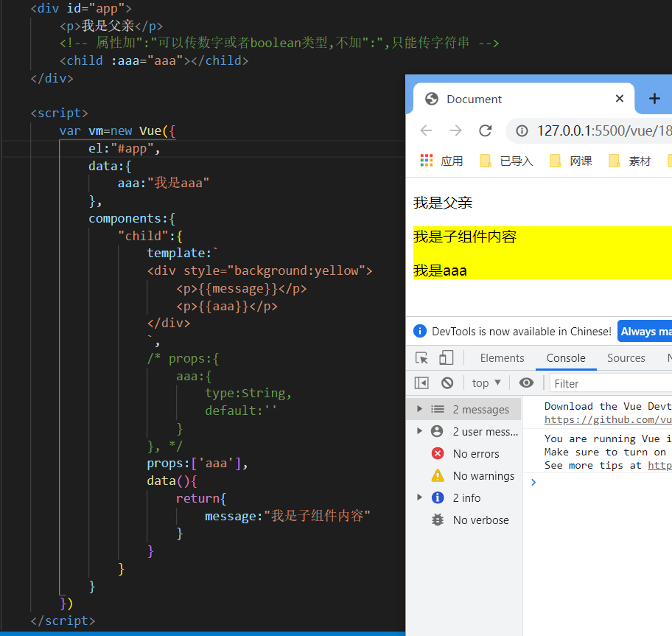Image resolution: width=672 pixels, height=636 pixels.
Task: Open the top context dropdown
Action: tap(486, 383)
